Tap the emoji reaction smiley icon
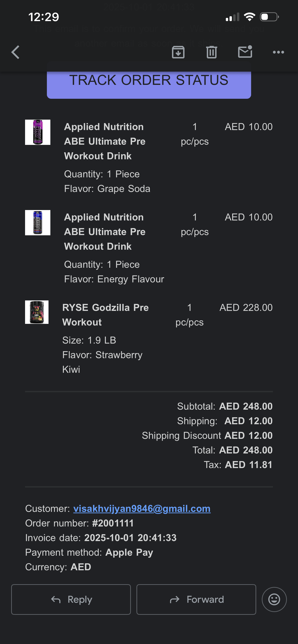This screenshot has width=298, height=644. [x=274, y=599]
